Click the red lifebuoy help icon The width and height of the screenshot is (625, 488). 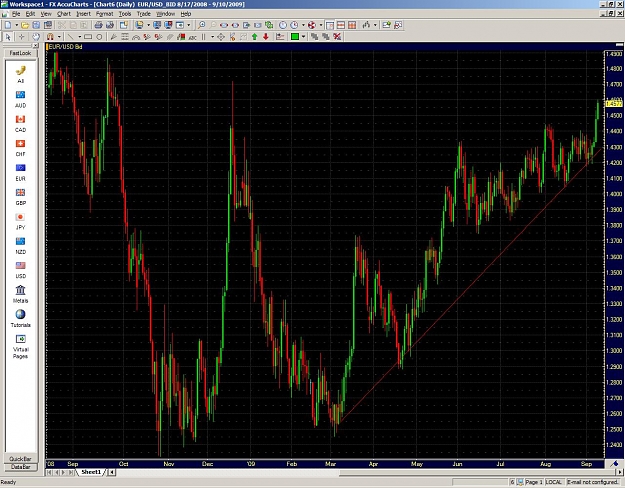pyautogui.click(x=312, y=25)
